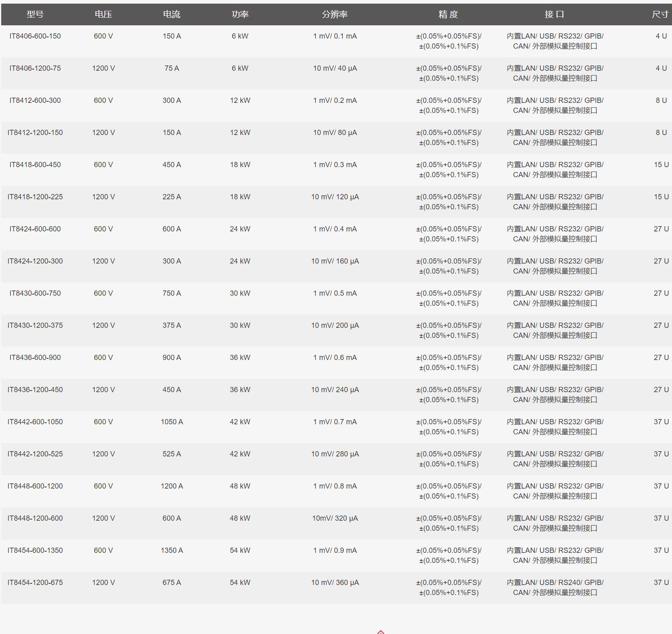Click the 10 mV/ 360 μA resolution cell

335,583
